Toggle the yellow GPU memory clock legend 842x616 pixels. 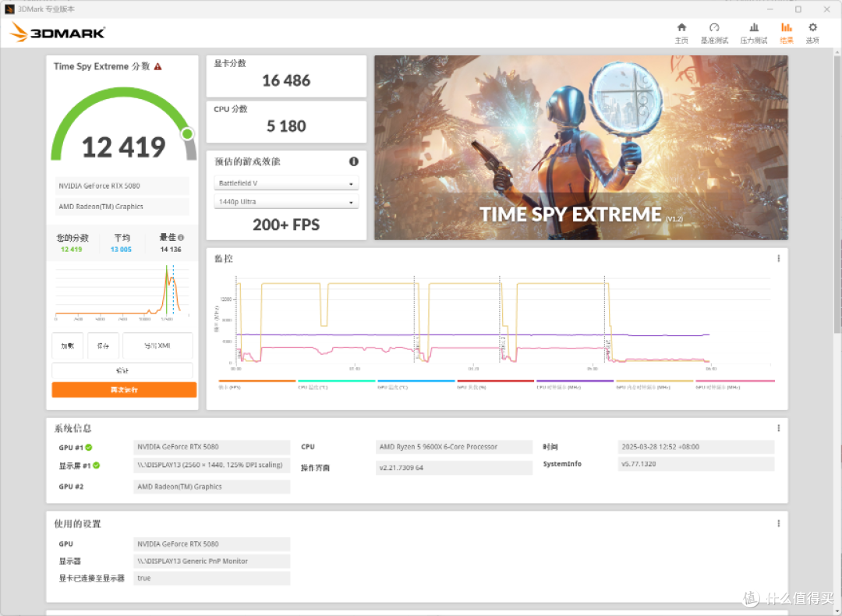(654, 384)
